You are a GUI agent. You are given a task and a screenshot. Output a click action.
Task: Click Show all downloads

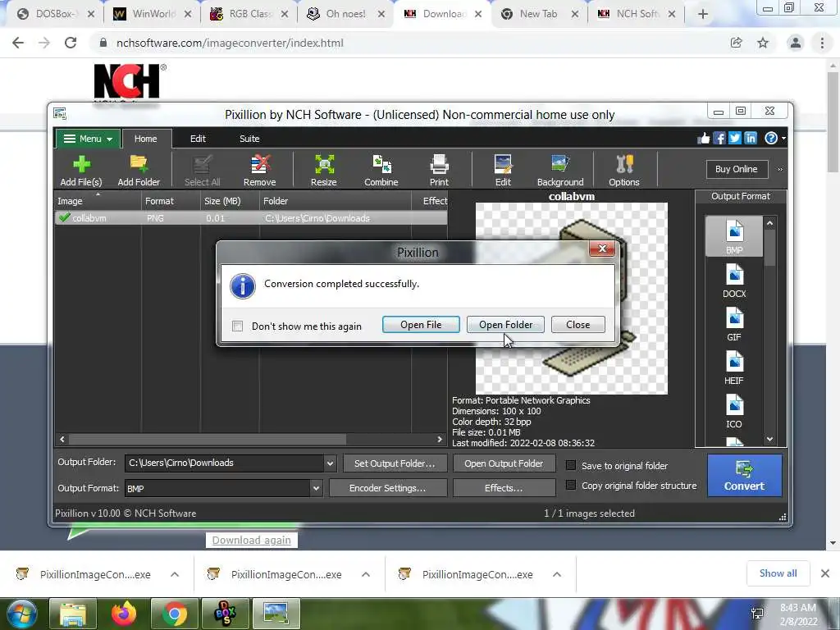(x=778, y=573)
